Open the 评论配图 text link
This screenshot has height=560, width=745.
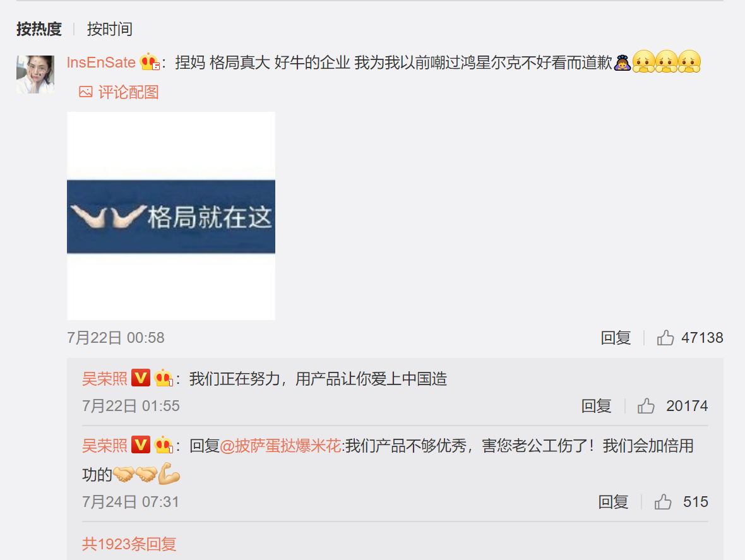[x=128, y=92]
